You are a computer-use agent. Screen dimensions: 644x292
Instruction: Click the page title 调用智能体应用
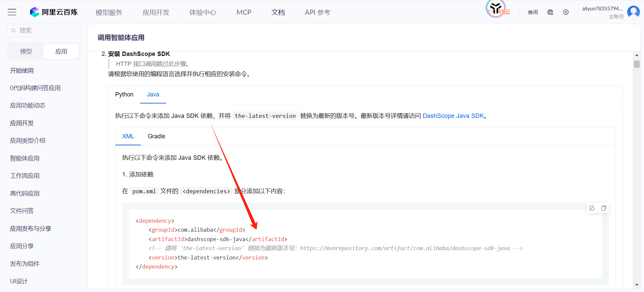121,38
